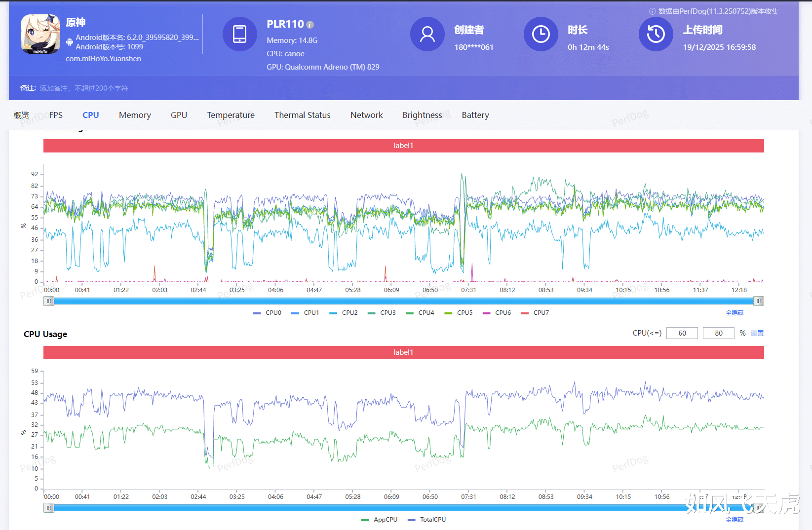Click the 重置 reset link
The width and height of the screenshot is (812, 530).
pos(757,334)
